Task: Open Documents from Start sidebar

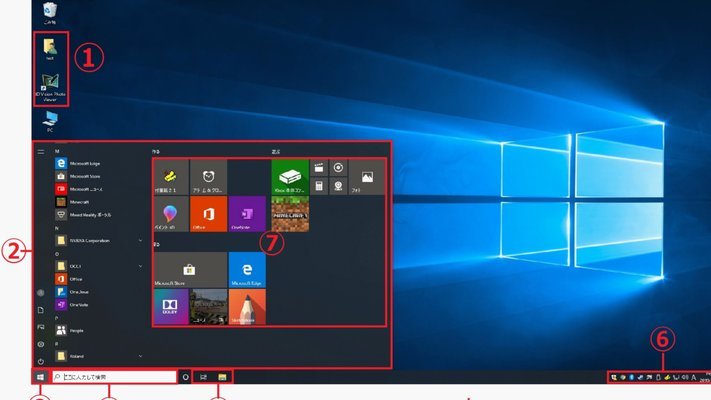Action: [x=41, y=310]
